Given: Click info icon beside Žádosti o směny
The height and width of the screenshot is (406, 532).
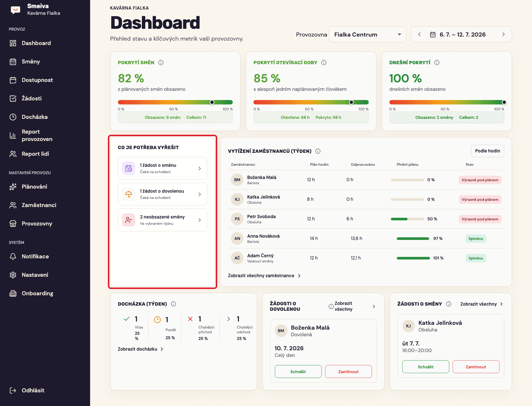Looking at the screenshot, I should coord(449,304).
